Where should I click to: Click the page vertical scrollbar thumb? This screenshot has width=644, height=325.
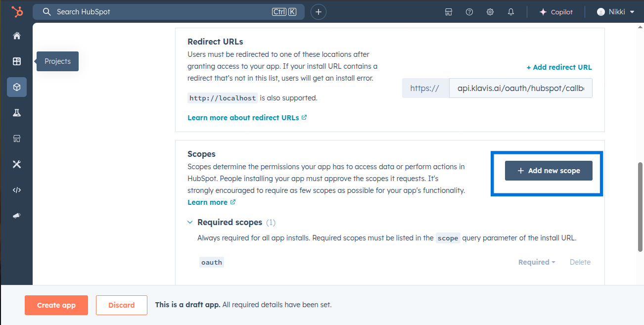coord(641,207)
